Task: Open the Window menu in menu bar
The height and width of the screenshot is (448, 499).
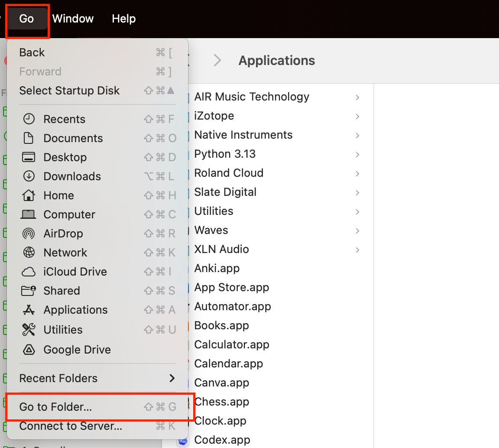Action: [73, 19]
